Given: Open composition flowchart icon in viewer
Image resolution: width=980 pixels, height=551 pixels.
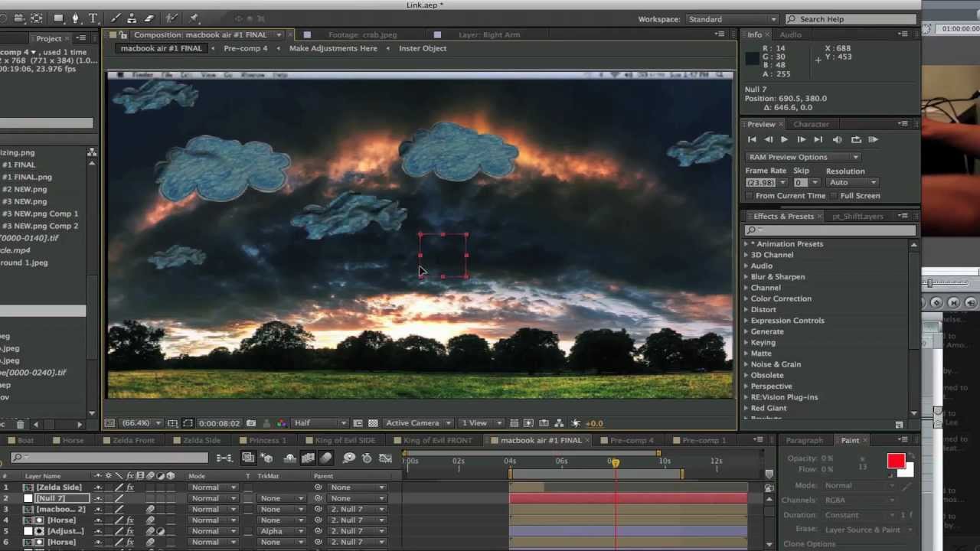Looking at the screenshot, I should point(559,423).
